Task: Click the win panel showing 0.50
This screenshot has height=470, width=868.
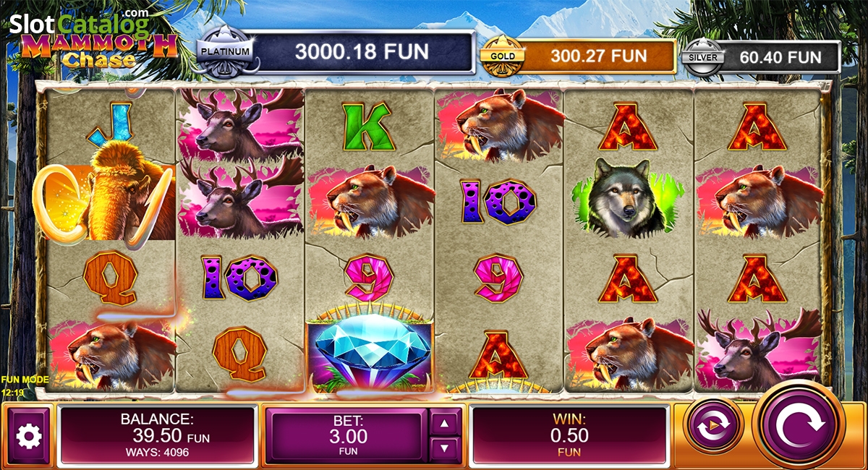Action: click(569, 435)
